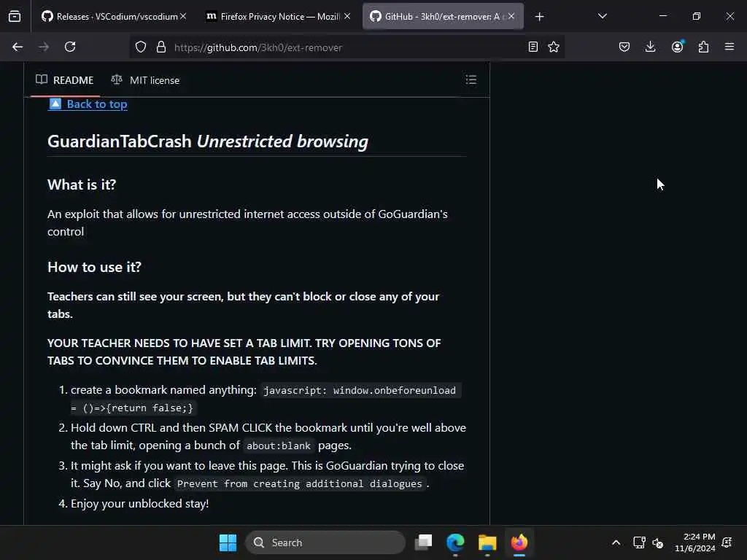The image size is (747, 560).
Task: View site security padlock info
Action: tap(161, 47)
